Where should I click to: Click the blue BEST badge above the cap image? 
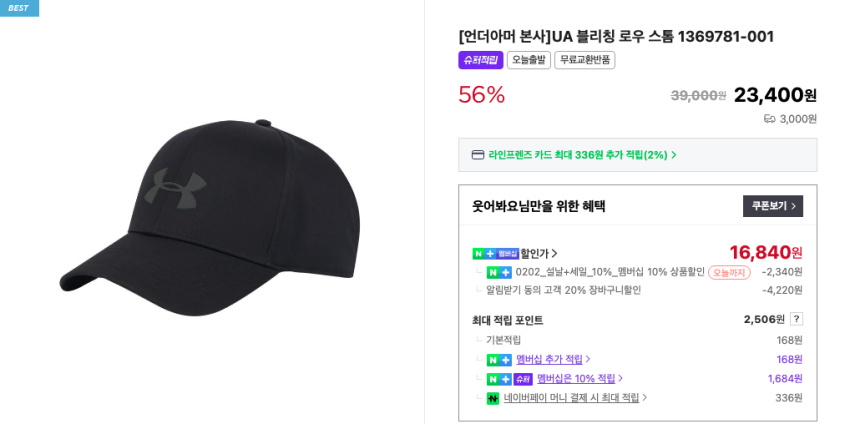pyautogui.click(x=19, y=8)
